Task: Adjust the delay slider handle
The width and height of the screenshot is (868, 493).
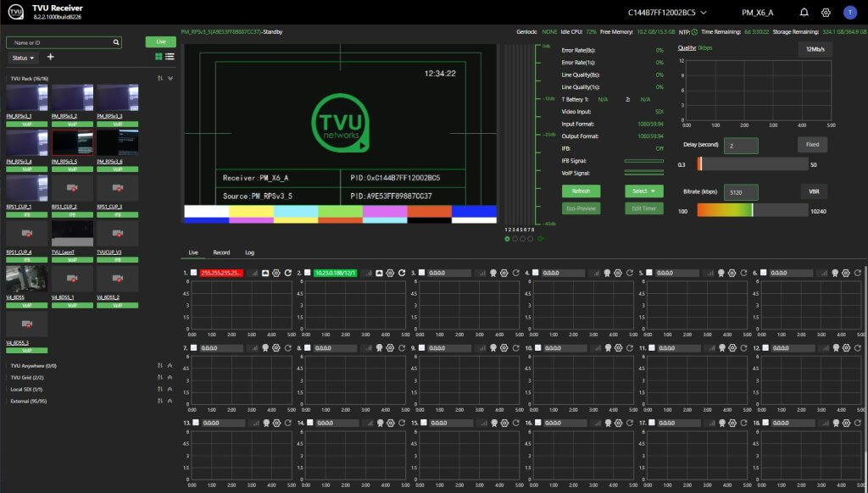Action: [699, 163]
